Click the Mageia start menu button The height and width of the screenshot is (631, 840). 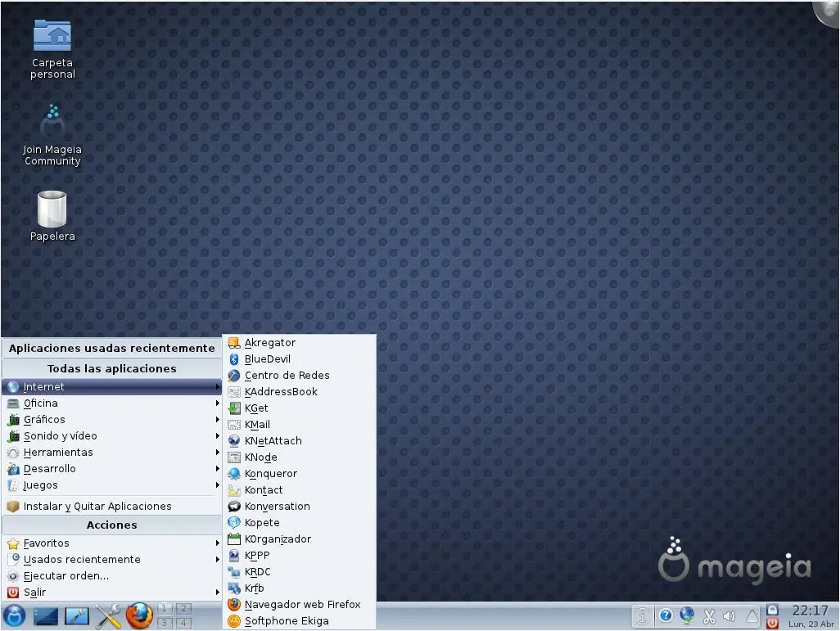pyautogui.click(x=15, y=615)
